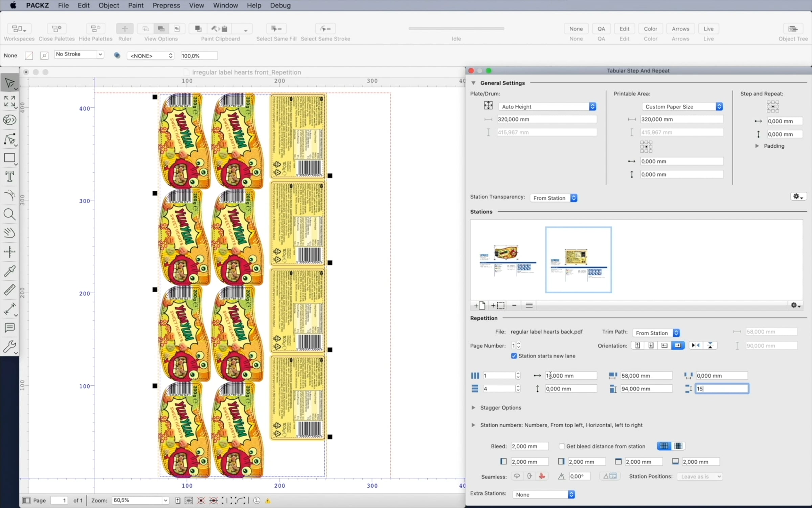Screen dimensions: 812x508
Task: Open the Station Transparency dropdown
Action: [554, 198]
